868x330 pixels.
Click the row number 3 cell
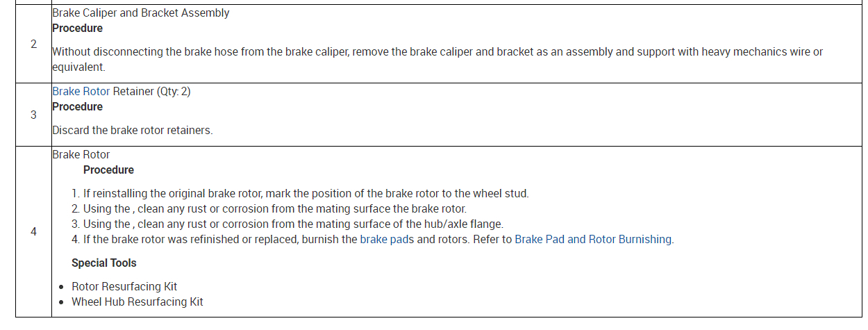pyautogui.click(x=33, y=115)
